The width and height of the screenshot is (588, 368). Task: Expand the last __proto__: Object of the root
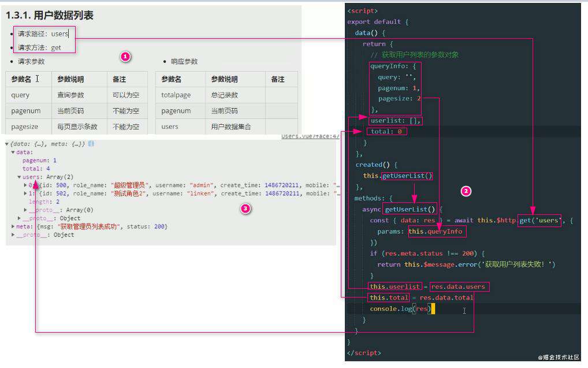[13, 235]
